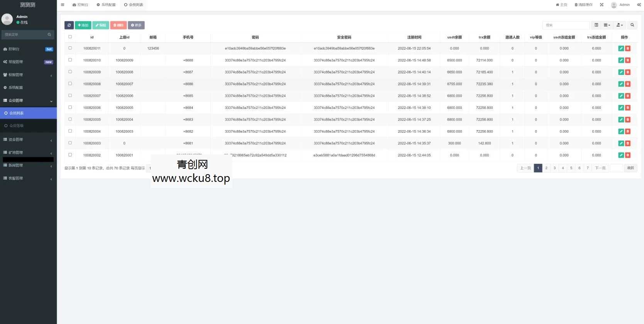Expand 矿池管理 sidebar menu
Screen dimensions: 644x324
pos(28,153)
